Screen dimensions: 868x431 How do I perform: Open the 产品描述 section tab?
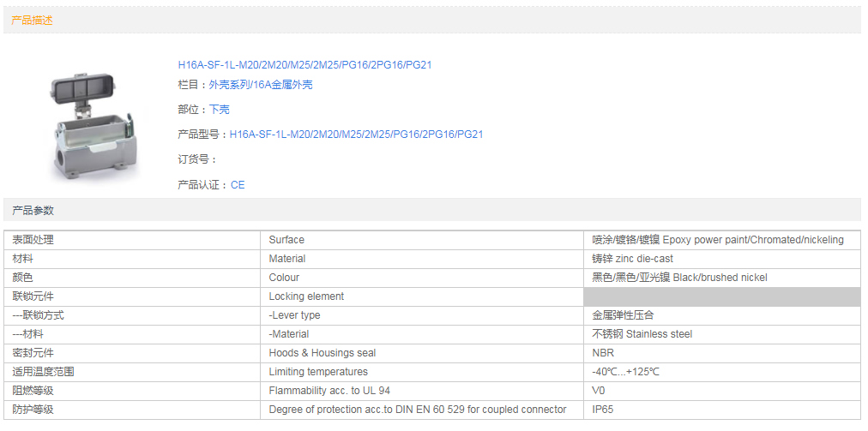32,21
